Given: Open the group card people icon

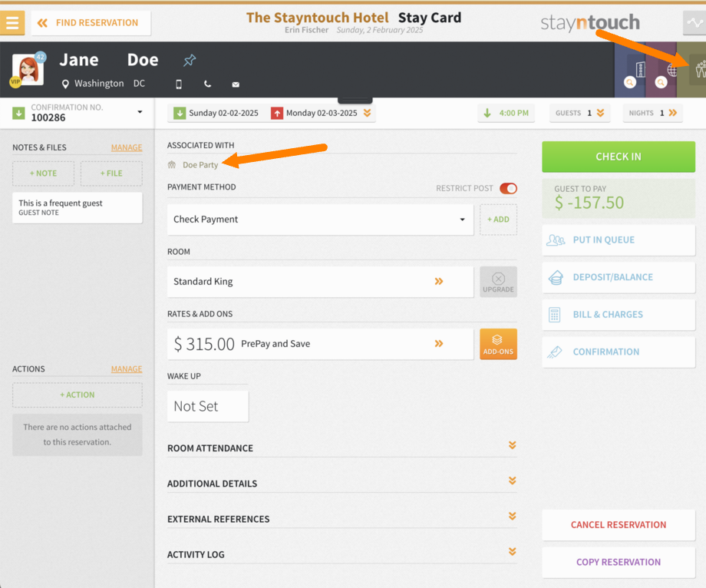Looking at the screenshot, I should click(x=699, y=69).
